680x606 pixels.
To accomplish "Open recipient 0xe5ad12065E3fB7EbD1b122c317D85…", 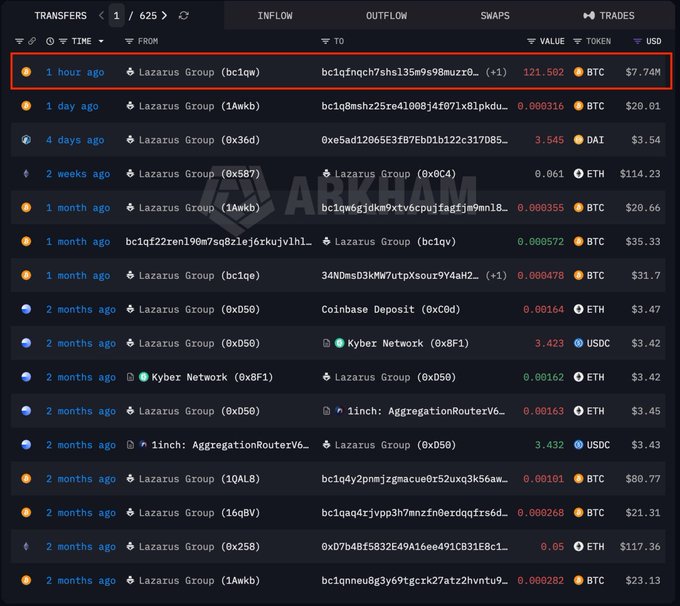I will pos(414,140).
